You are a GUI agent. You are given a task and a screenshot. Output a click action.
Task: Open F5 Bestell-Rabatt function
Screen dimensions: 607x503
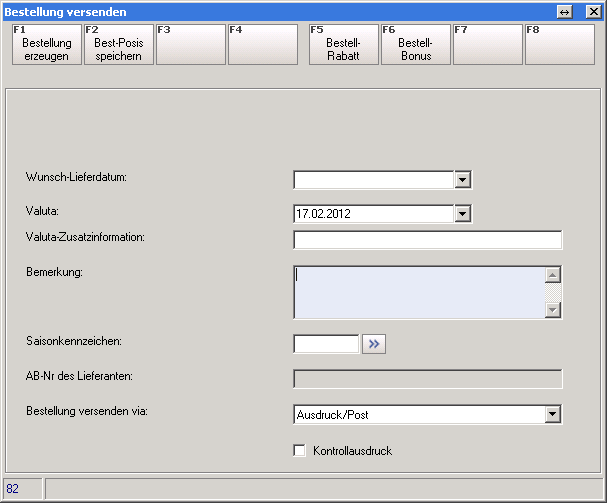pyautogui.click(x=343, y=45)
